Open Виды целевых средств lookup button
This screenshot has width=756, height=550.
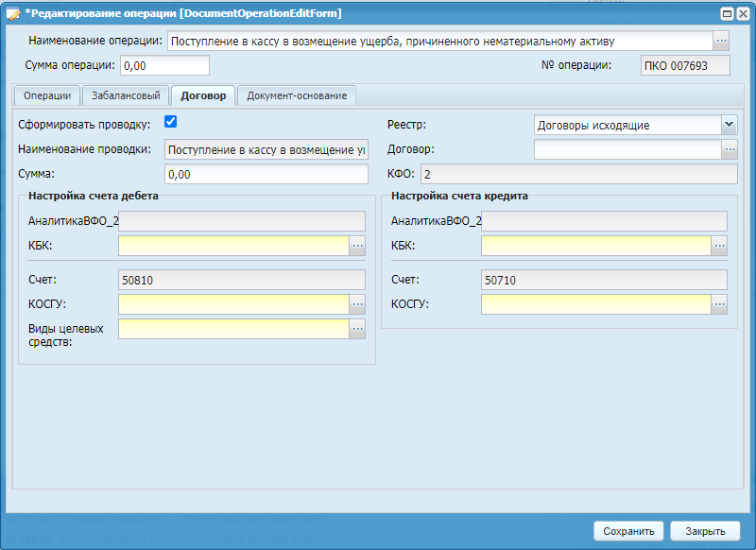(x=357, y=329)
